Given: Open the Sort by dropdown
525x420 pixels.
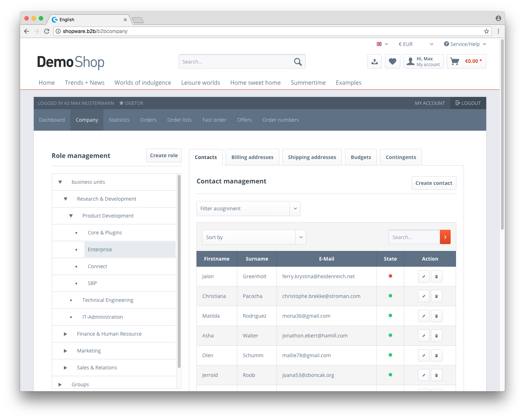Looking at the screenshot, I should (254, 237).
